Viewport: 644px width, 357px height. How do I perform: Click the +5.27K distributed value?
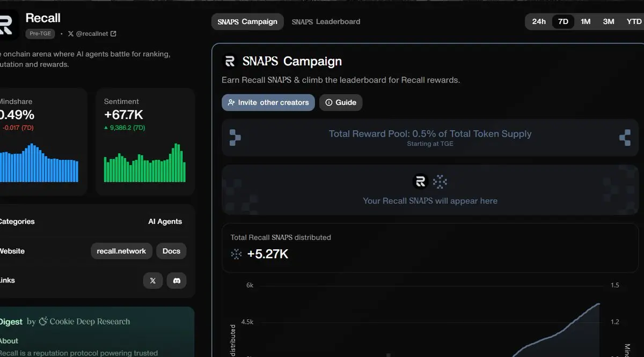click(268, 254)
